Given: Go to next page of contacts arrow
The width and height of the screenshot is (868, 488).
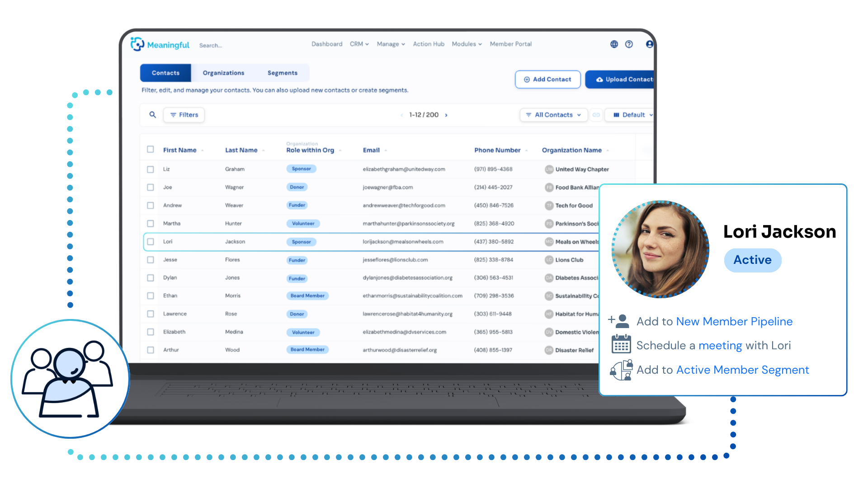Looking at the screenshot, I should pos(446,115).
